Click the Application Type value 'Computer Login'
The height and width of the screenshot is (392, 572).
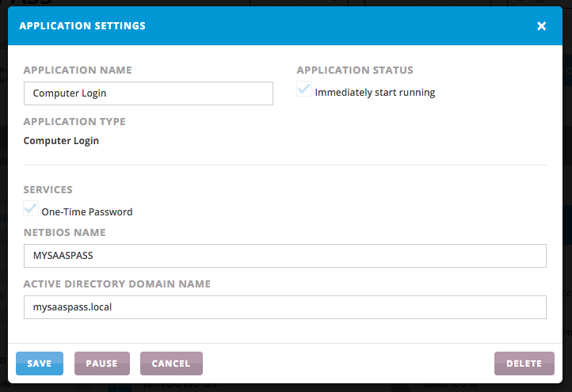pyautogui.click(x=61, y=141)
